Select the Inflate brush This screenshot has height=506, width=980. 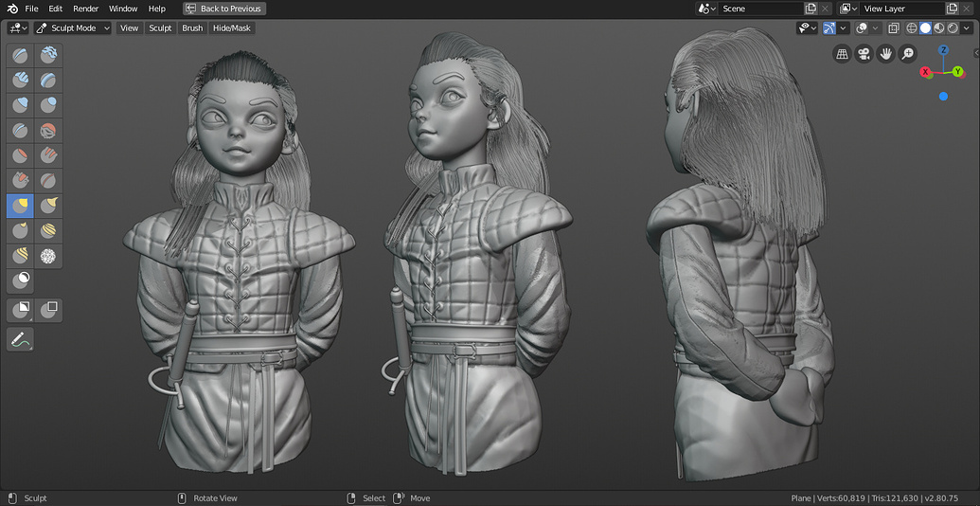pos(20,106)
